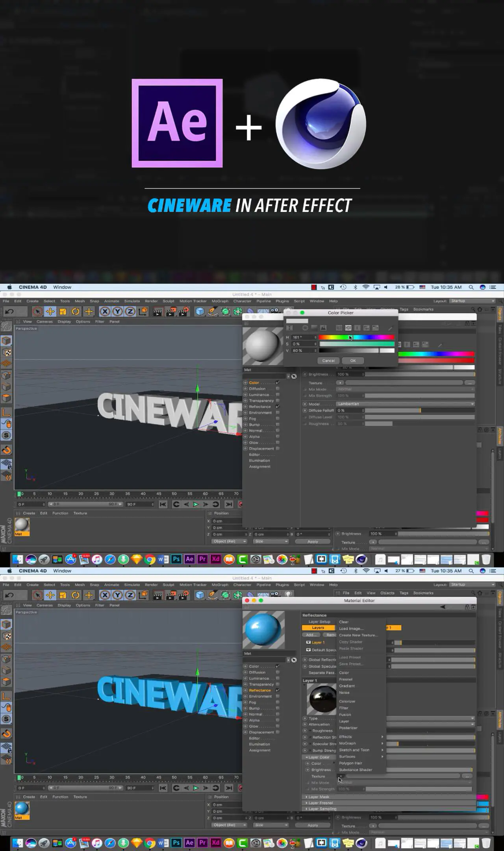Click OK in the Color Picker dialog

pyautogui.click(x=353, y=360)
